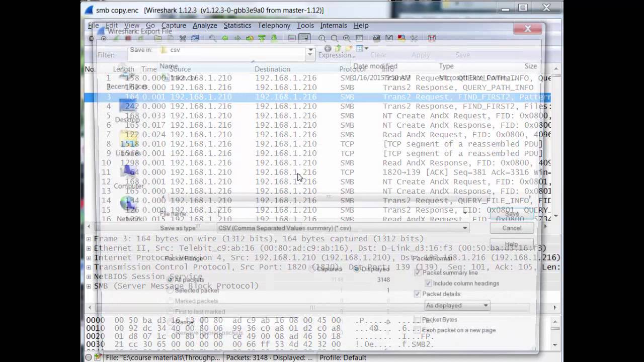Click Create New Folder icon in Export dialog
This screenshot has width=644, height=362.
point(349,48)
